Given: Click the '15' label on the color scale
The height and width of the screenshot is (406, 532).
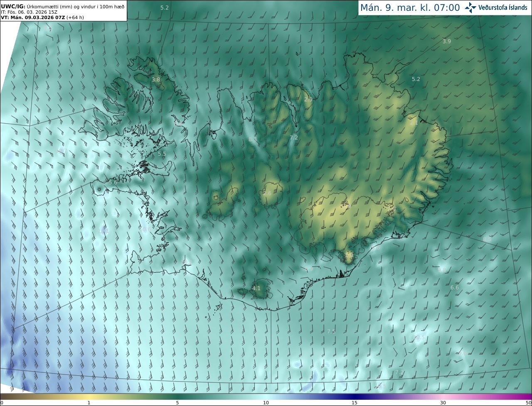Looking at the screenshot, I should [355, 403].
